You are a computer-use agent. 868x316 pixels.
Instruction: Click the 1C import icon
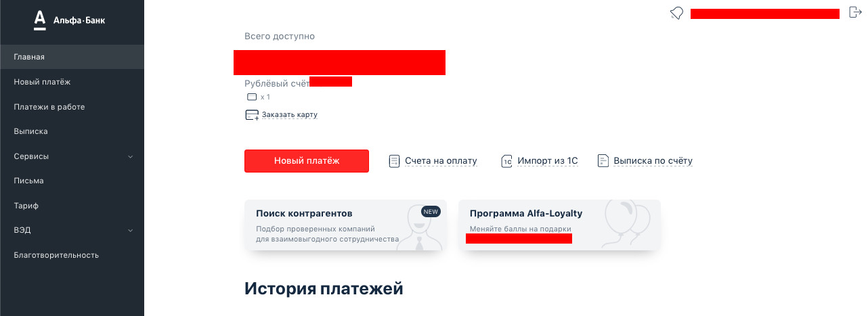(x=506, y=161)
